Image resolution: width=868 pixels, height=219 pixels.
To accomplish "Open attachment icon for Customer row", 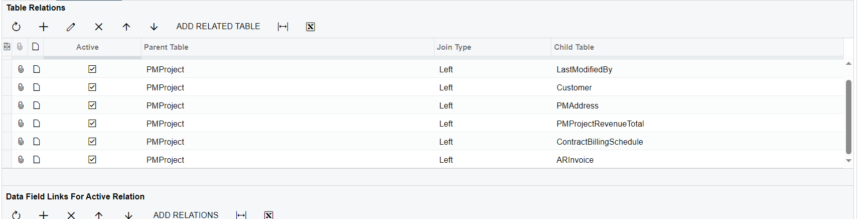I will click(21, 87).
